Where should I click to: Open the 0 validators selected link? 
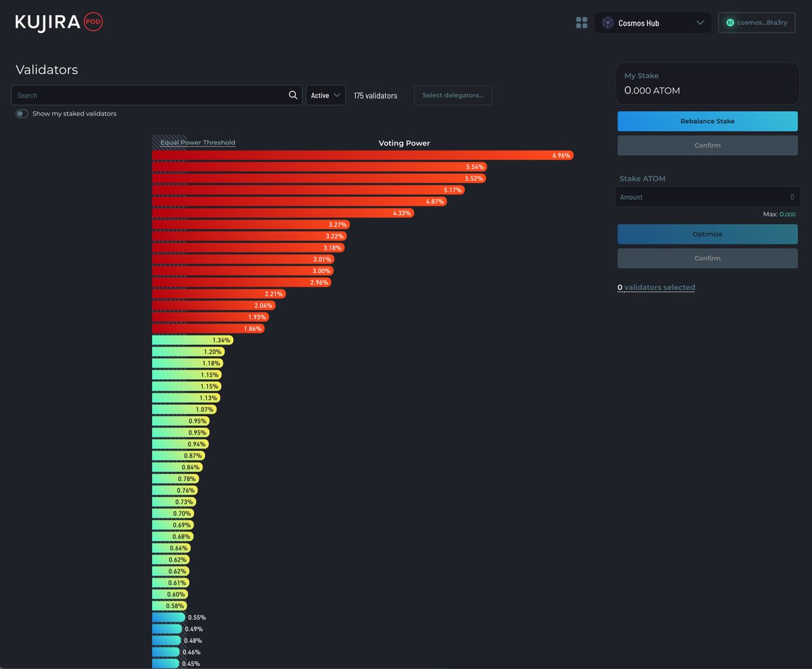coord(656,287)
